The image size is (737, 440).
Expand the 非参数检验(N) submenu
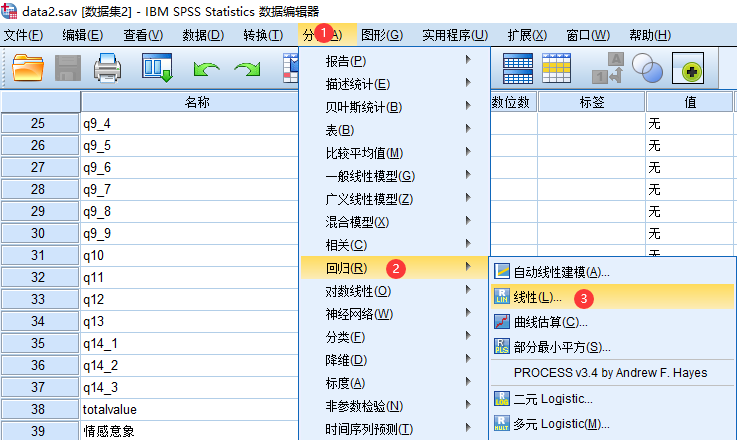point(394,406)
